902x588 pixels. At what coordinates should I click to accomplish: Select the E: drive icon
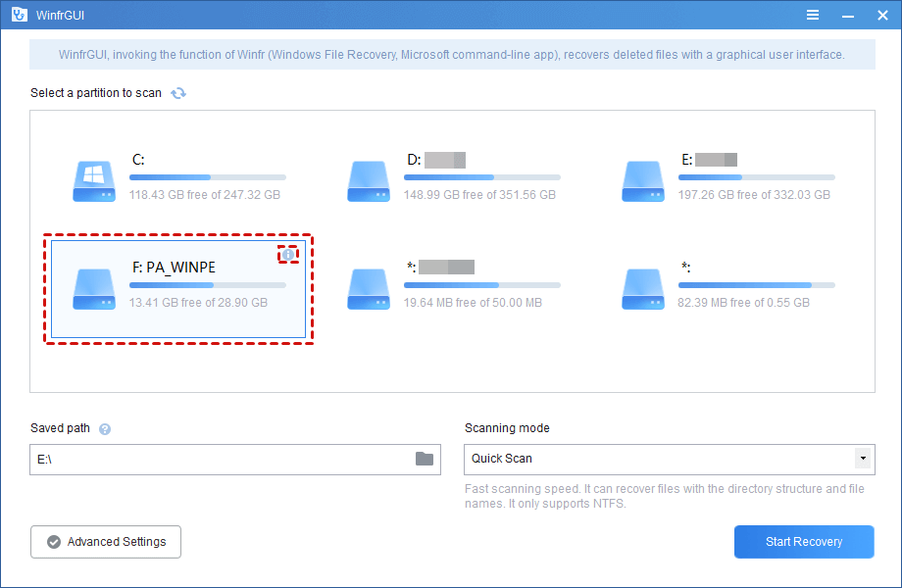click(643, 181)
